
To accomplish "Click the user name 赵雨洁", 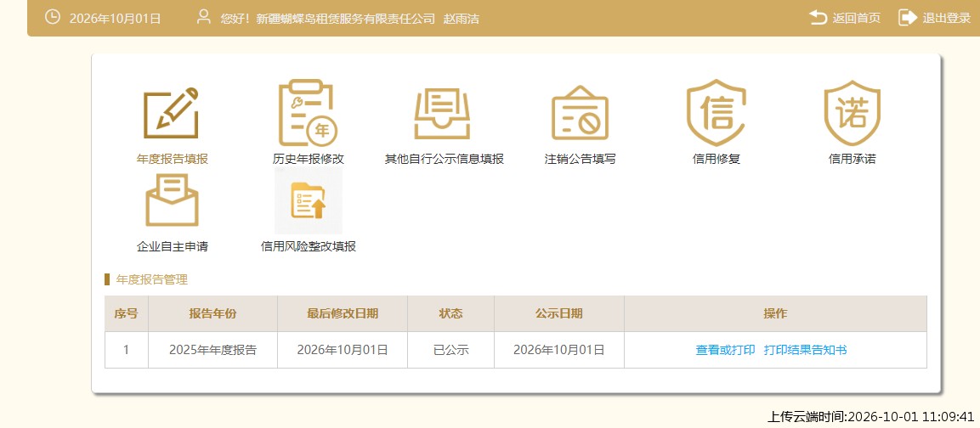I will (x=462, y=19).
